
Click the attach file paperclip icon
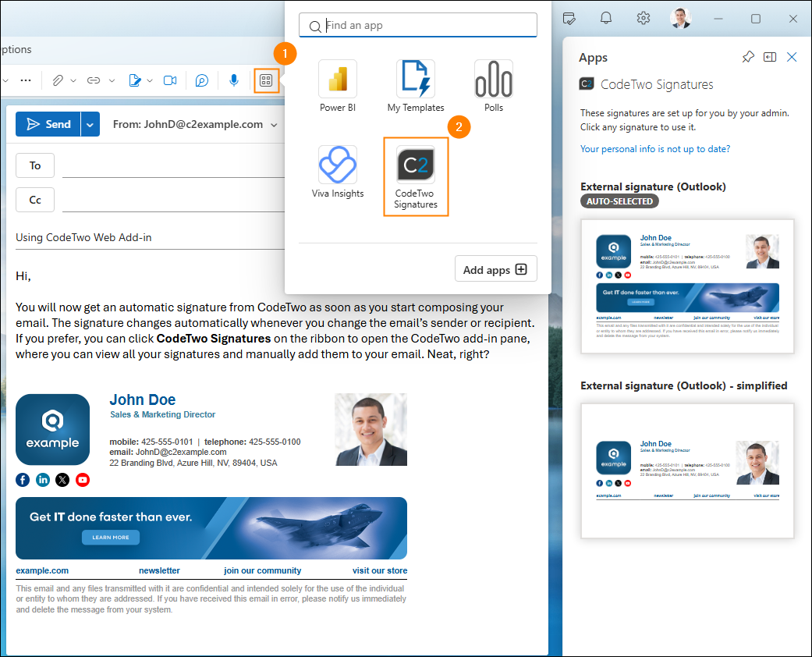pyautogui.click(x=58, y=80)
